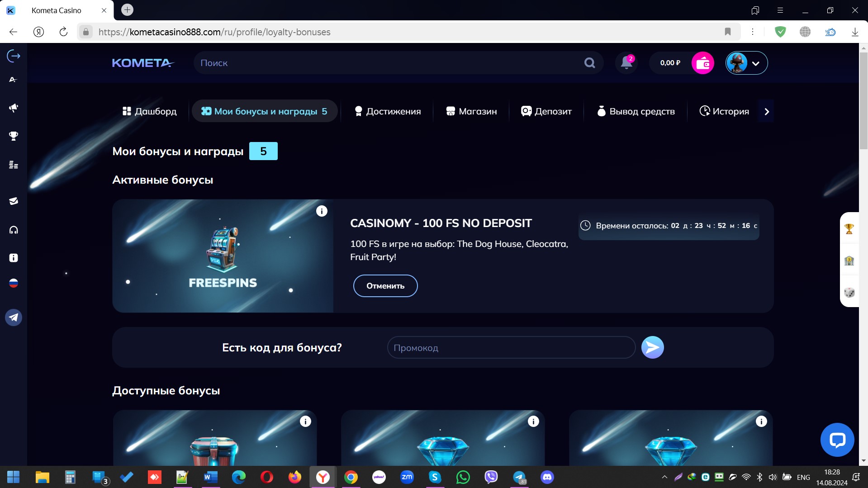This screenshot has height=488, width=868.
Task: Click the search magnifier icon
Action: [x=589, y=63]
